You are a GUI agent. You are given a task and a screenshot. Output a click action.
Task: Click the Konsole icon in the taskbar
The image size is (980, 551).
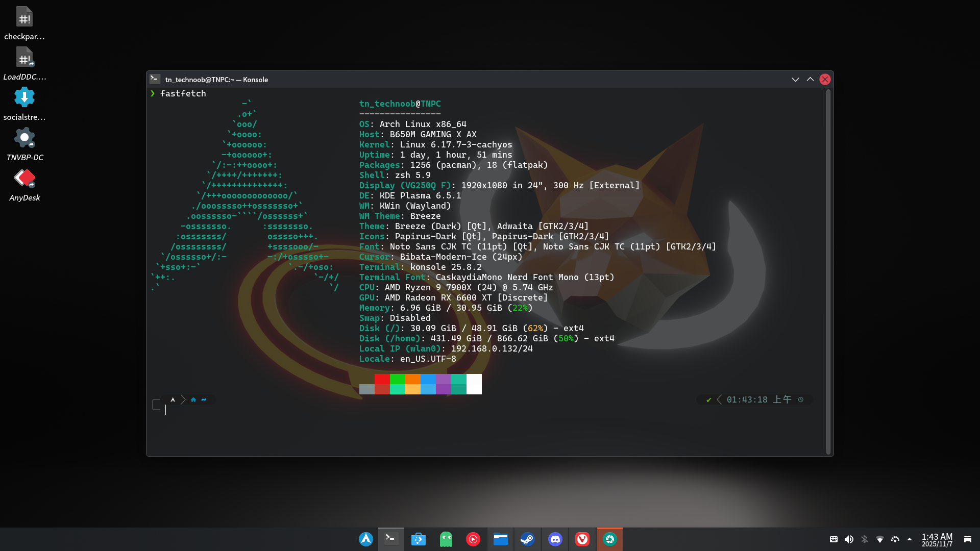tap(391, 539)
